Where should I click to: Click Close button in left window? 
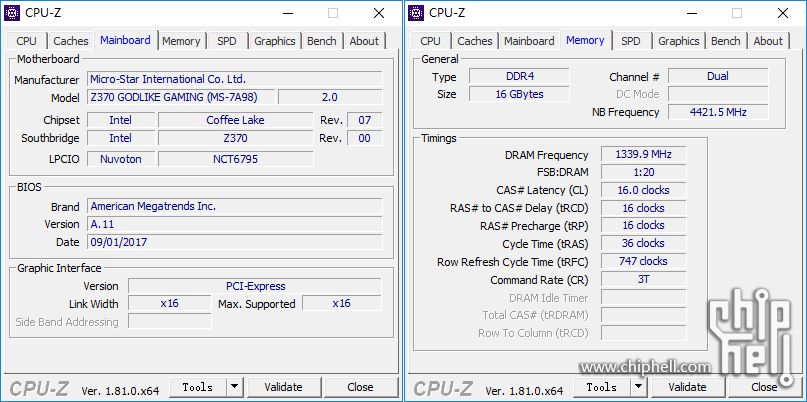point(360,387)
